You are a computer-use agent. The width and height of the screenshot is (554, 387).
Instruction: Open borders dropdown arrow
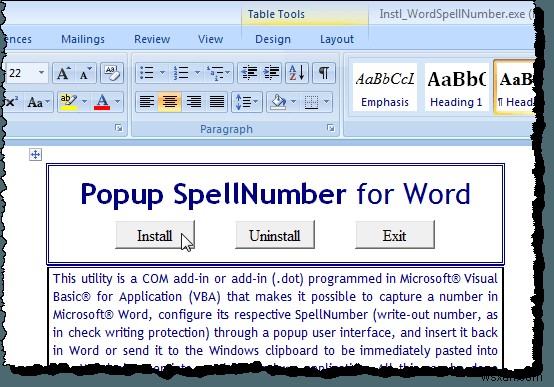[x=327, y=102]
